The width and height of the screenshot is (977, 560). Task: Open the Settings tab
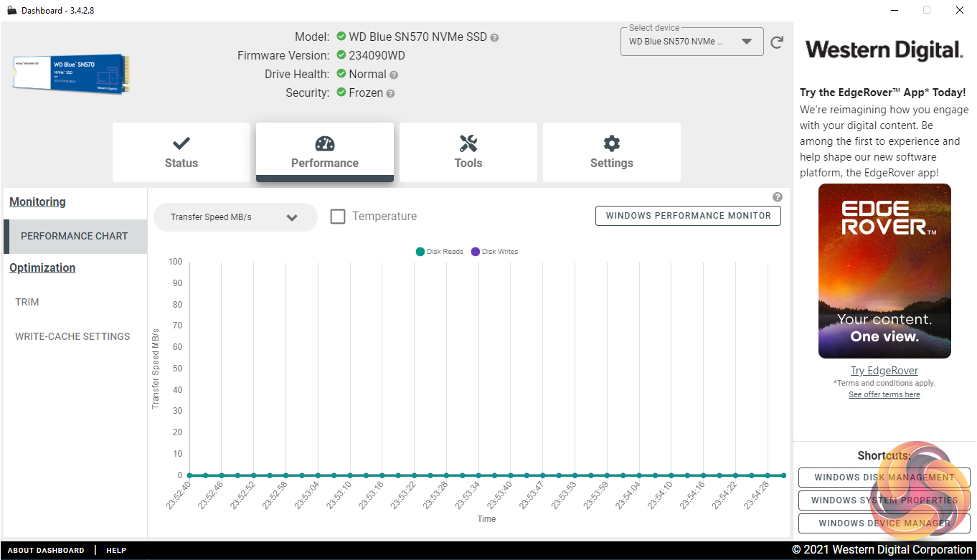tap(612, 152)
